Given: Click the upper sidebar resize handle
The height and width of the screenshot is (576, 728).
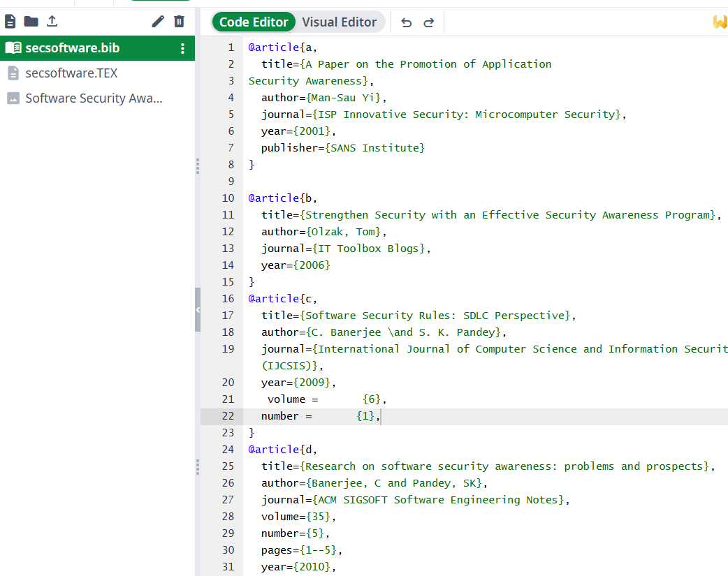Looking at the screenshot, I should [x=198, y=165].
